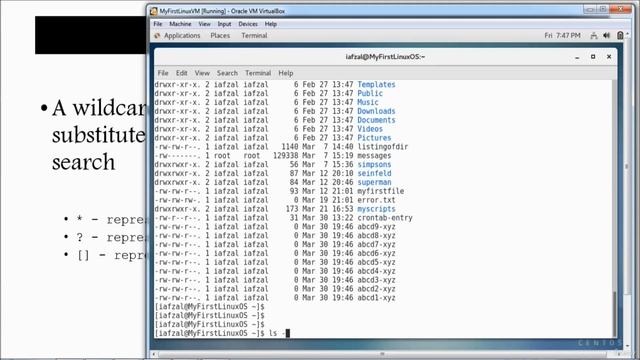The width and height of the screenshot is (640, 360).
Task: Click VirtualBox window title icon
Action: click(153, 11)
